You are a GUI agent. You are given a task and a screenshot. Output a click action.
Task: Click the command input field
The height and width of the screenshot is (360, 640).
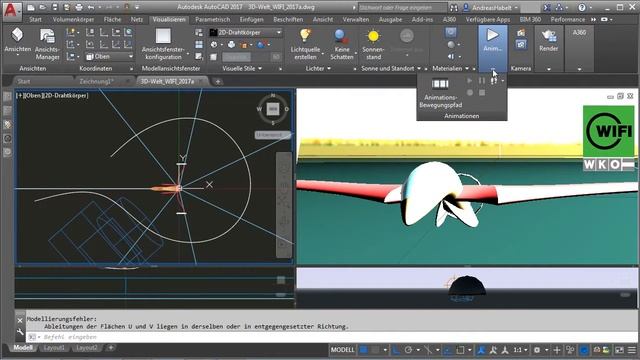pyautogui.click(x=331, y=337)
